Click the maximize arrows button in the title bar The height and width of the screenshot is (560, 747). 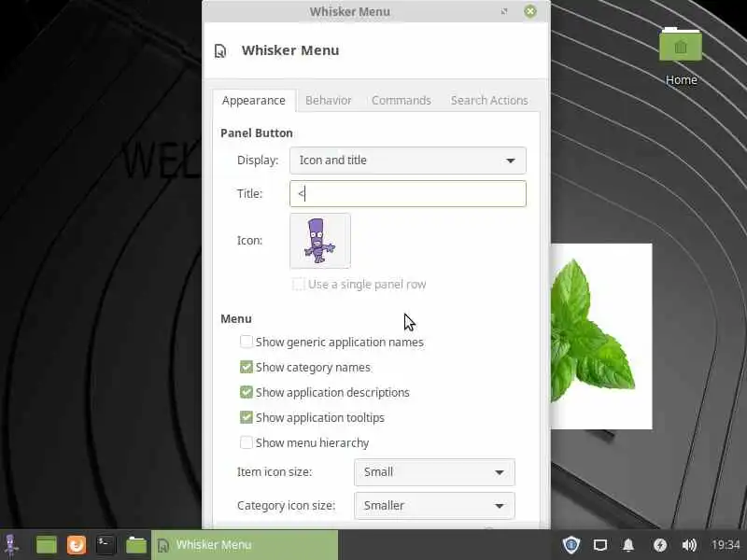point(504,11)
